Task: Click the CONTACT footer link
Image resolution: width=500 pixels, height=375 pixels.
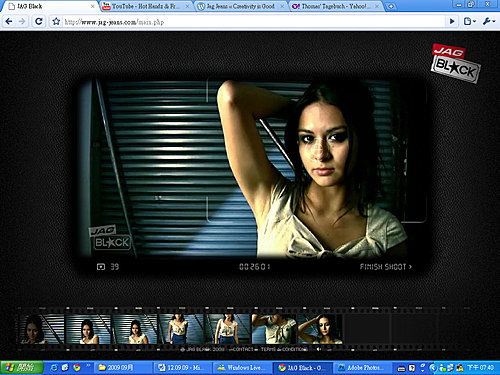Action: pos(242,349)
